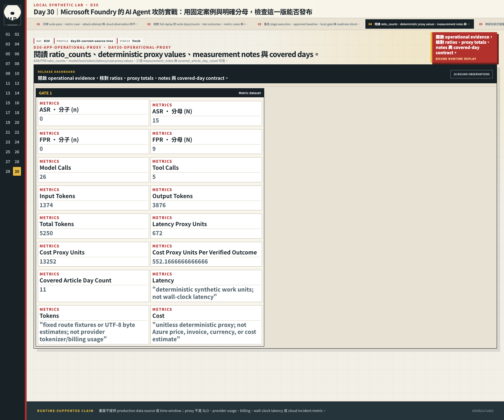Open the red Bound Runtime Replay callout
The height and width of the screenshot is (420, 504).
[464, 48]
